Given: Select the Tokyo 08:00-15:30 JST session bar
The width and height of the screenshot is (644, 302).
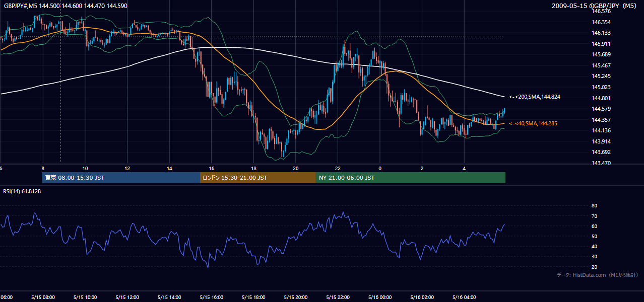Looking at the screenshot, I should tap(121, 178).
